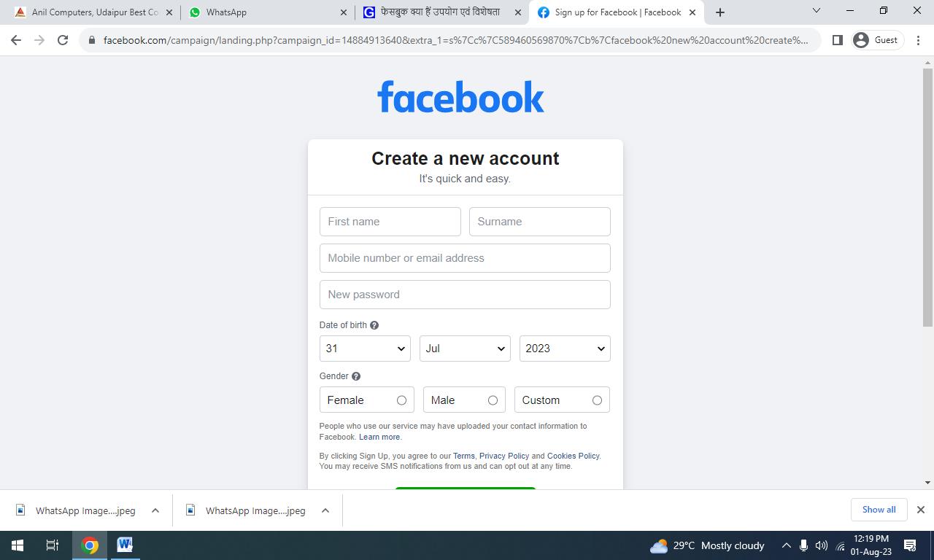Select the Custom gender radio button
This screenshot has height=560, width=934.
(x=597, y=400)
